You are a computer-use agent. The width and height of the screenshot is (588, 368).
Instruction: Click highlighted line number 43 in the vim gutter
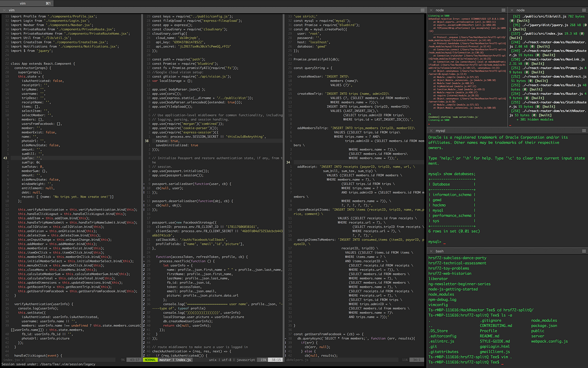[x=4, y=157]
